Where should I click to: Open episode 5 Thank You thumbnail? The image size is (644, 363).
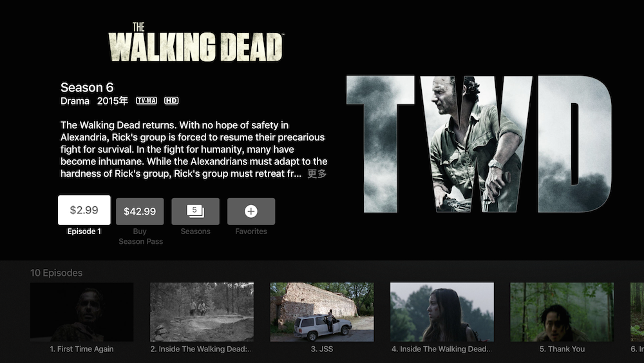coord(562,311)
